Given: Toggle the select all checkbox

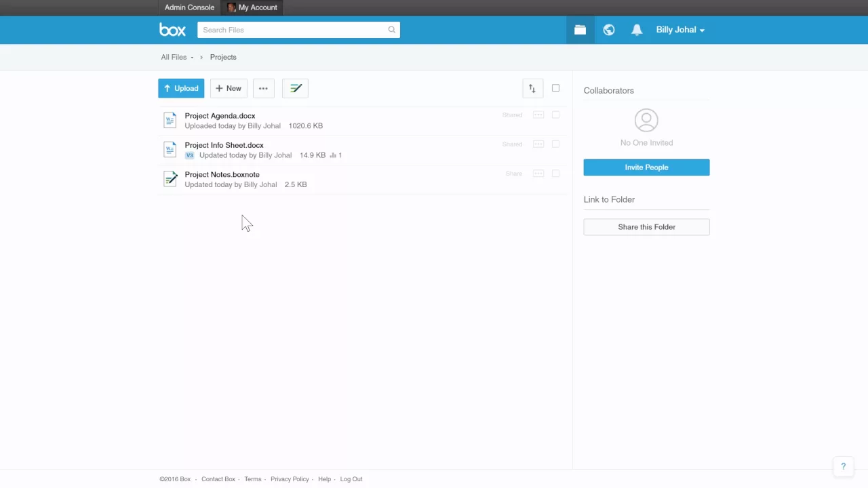Looking at the screenshot, I should coord(555,88).
